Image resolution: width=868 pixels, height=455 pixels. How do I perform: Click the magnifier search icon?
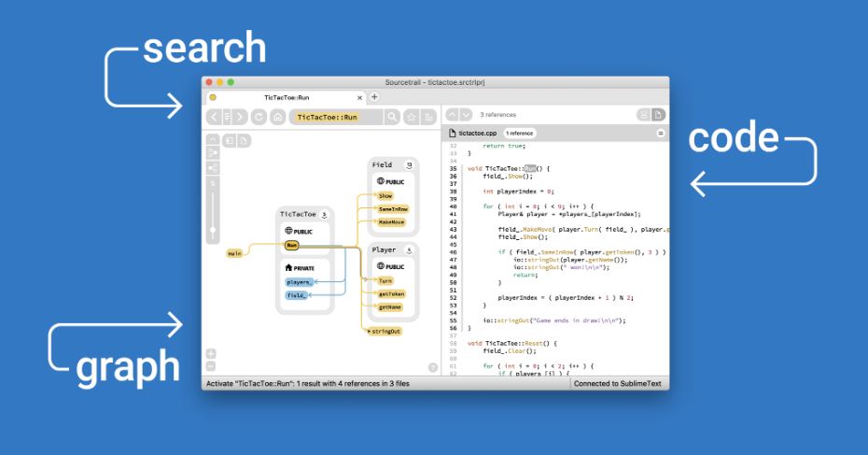393,117
